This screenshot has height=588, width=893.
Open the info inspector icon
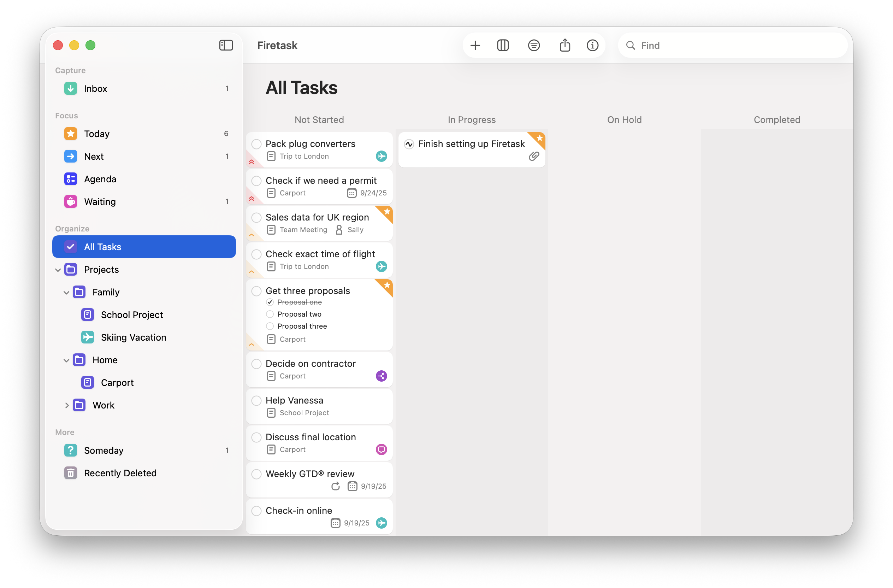(592, 45)
